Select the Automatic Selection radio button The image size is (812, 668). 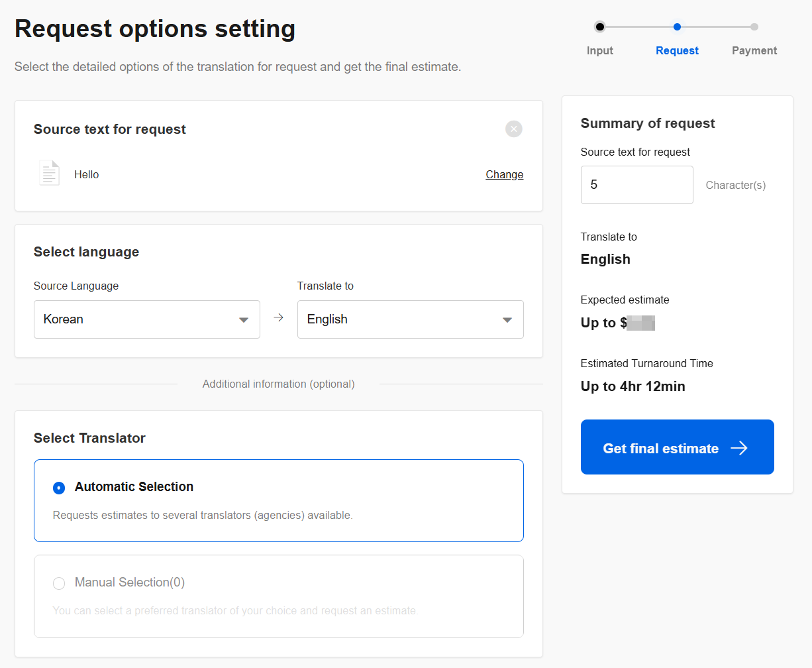point(59,488)
